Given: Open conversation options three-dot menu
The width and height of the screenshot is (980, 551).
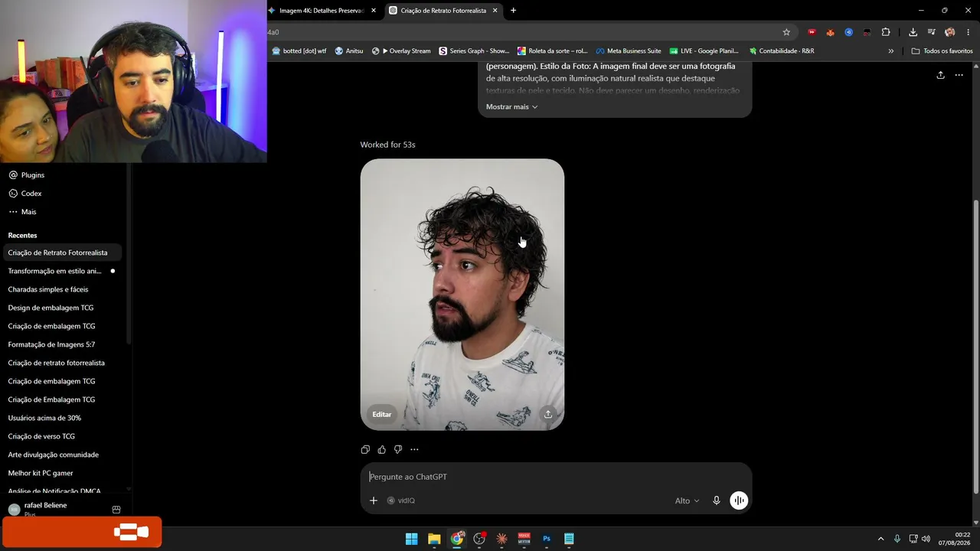Looking at the screenshot, I should click(959, 75).
